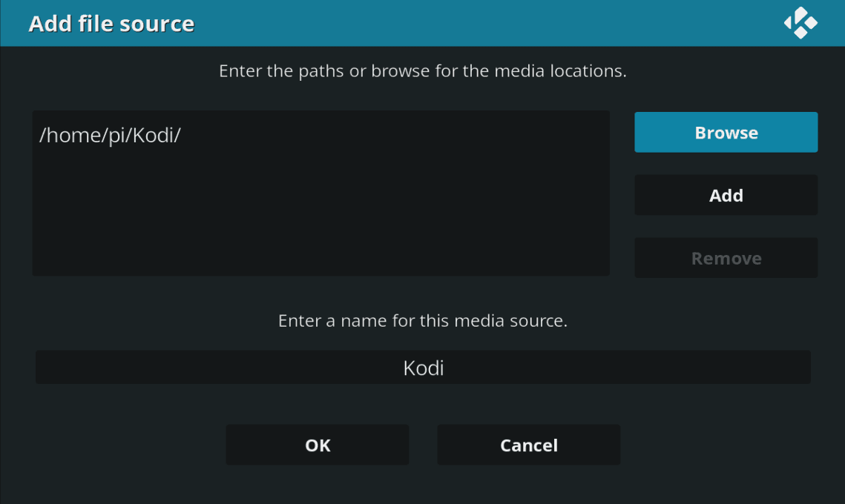Click the 'Enter a name for this media source' label
Screen dimensions: 845x504
tap(423, 321)
